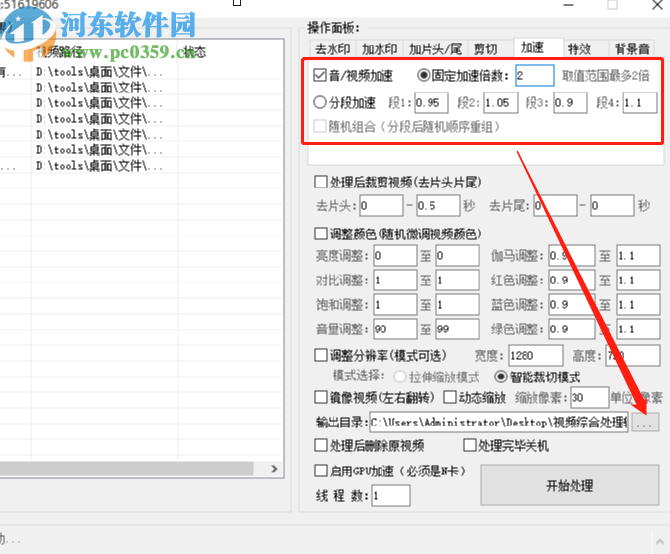Click the 缩放像素 field showing 30
Image resolution: width=670 pixels, height=554 pixels.
[x=590, y=398]
